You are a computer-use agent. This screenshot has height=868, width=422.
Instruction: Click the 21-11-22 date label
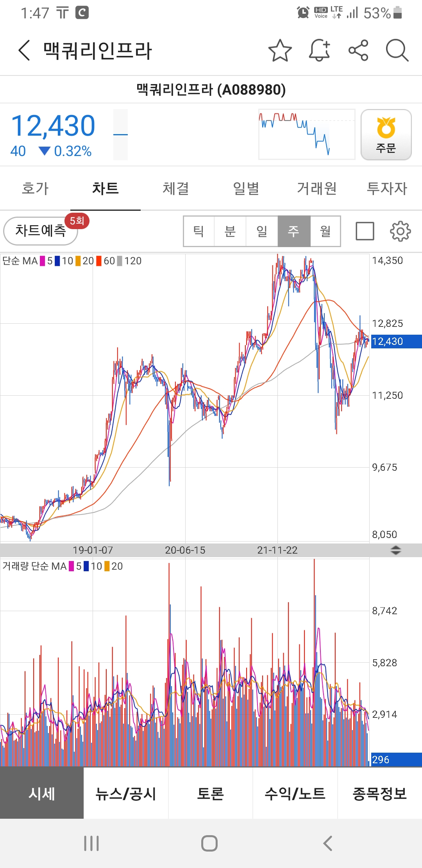(277, 550)
